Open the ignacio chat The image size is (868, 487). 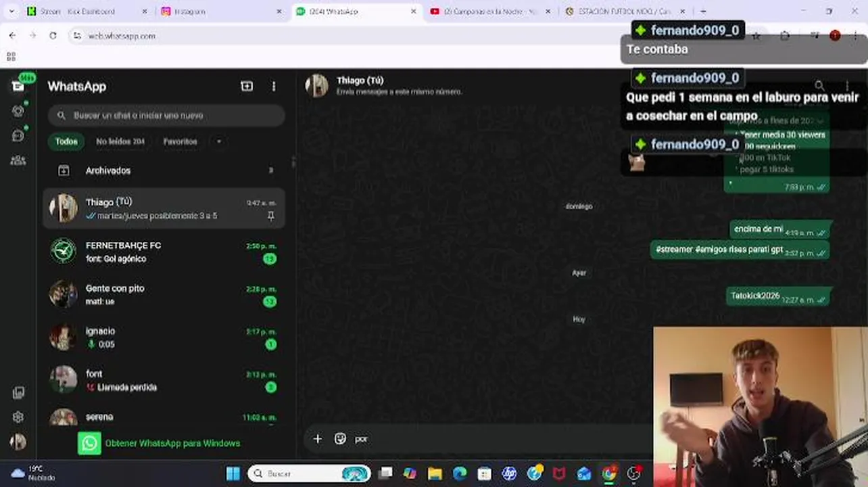coord(164,337)
